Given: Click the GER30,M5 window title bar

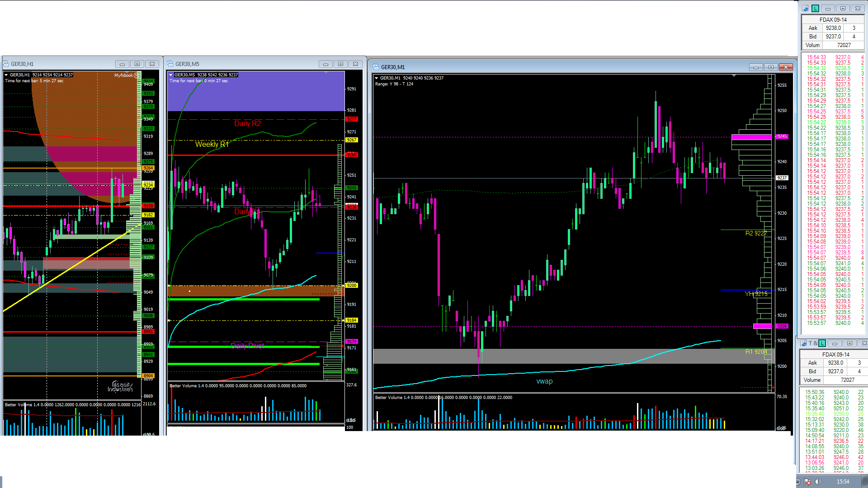Looking at the screenshot, I should pyautogui.click(x=249, y=64).
